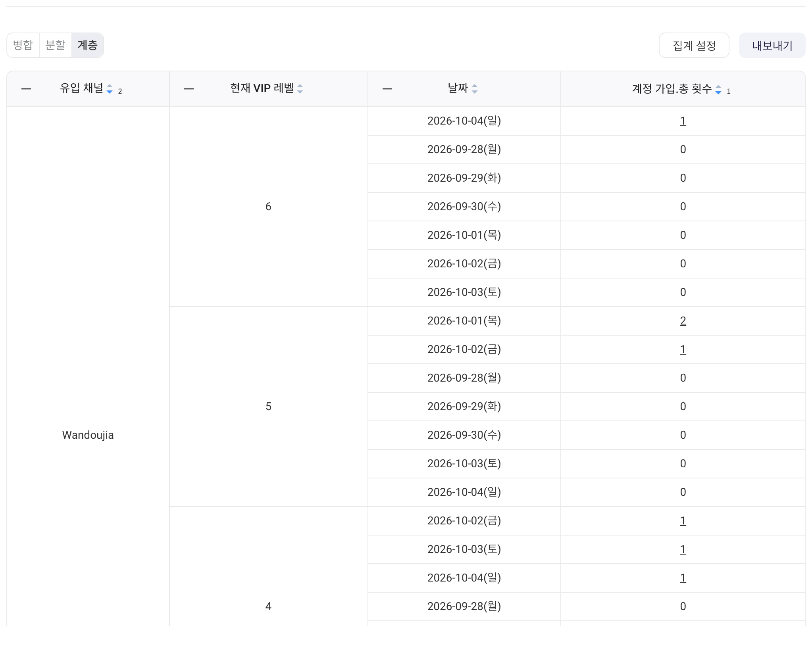Open value 1 for VIP 5 on 2026-10-02(금)
The height and width of the screenshot is (645, 812).
[683, 349]
